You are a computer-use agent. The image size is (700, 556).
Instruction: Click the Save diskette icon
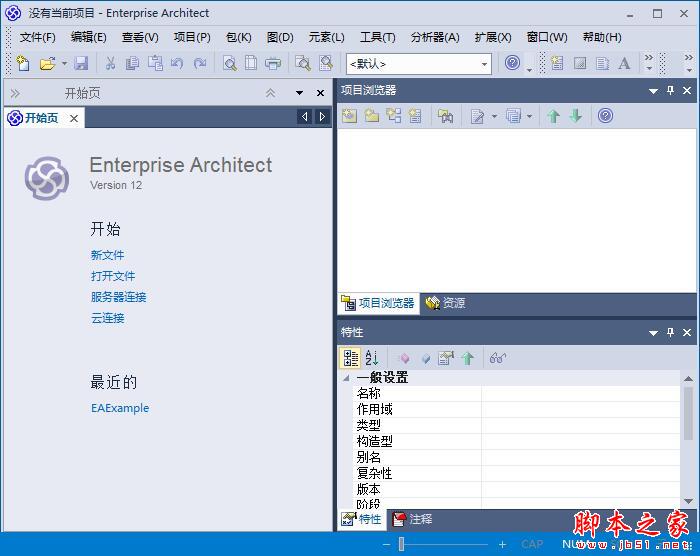pos(81,63)
